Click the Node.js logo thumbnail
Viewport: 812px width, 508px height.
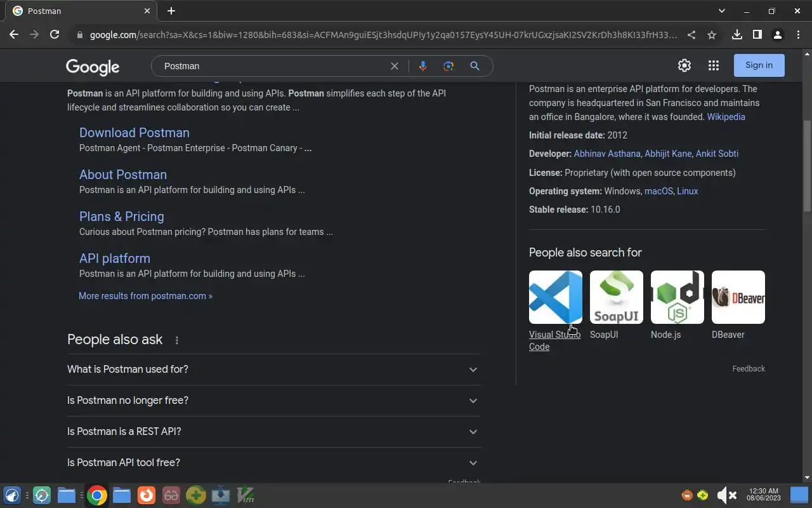[x=678, y=297]
